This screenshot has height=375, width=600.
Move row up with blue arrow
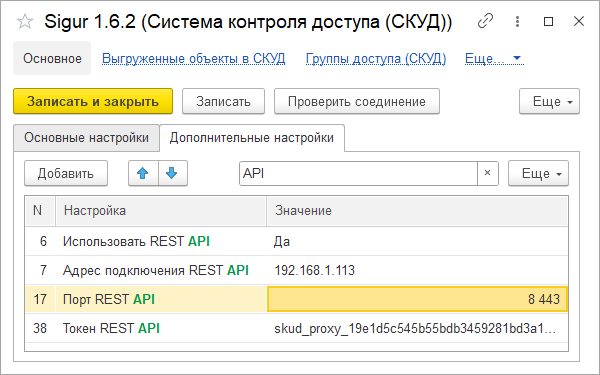pos(143,173)
